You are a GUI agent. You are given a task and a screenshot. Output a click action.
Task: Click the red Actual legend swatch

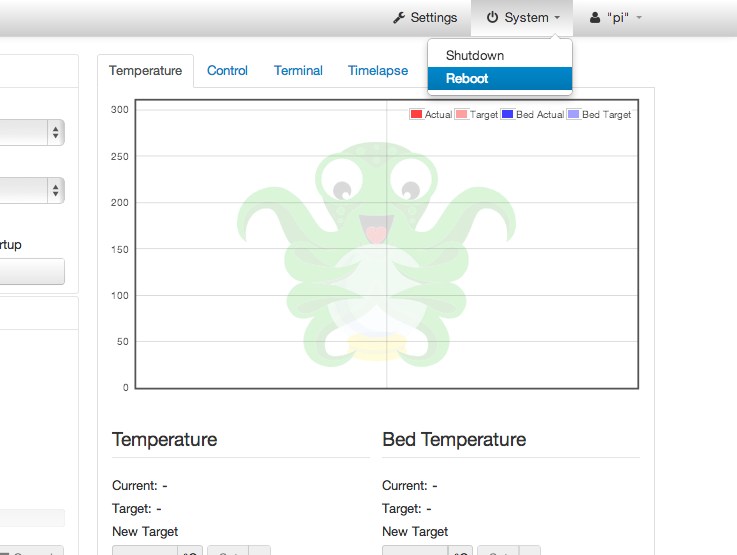416,114
